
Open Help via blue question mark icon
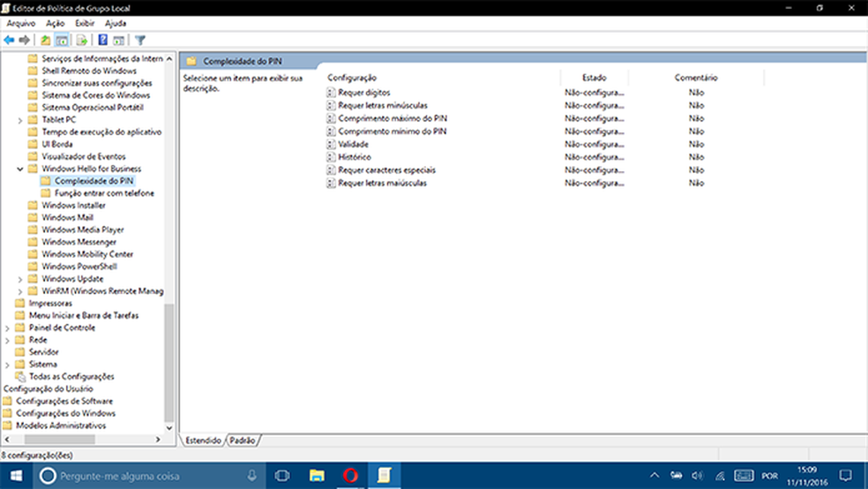103,40
